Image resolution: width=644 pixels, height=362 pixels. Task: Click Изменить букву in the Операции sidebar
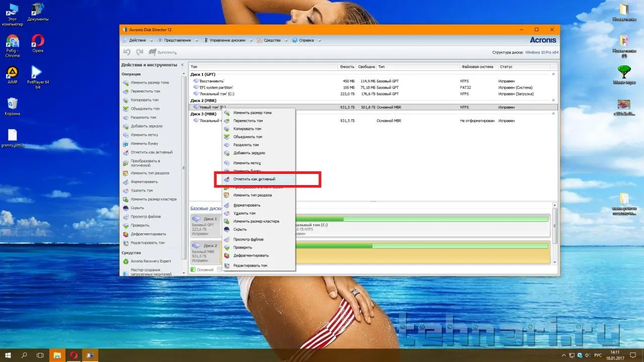[140, 143]
